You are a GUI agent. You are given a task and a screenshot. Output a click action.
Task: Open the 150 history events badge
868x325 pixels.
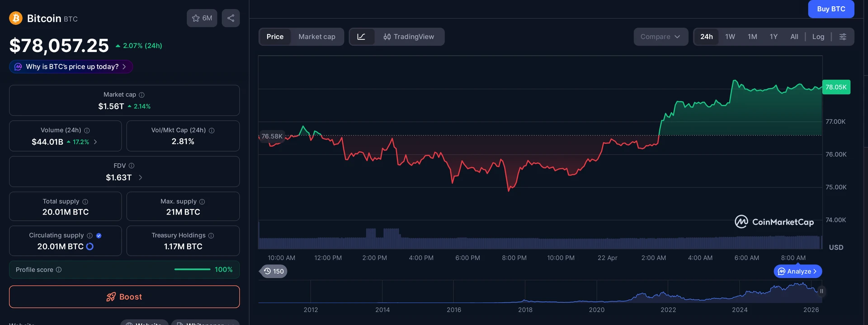pos(274,271)
